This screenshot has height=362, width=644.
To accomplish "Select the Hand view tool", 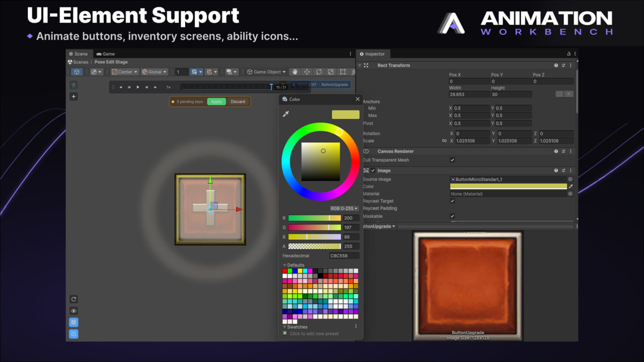I will pos(295,72).
